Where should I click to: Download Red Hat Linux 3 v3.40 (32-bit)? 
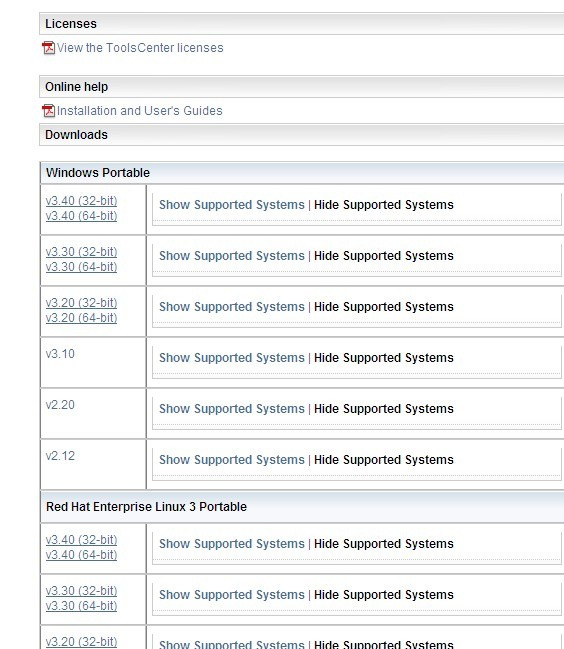coord(82,540)
